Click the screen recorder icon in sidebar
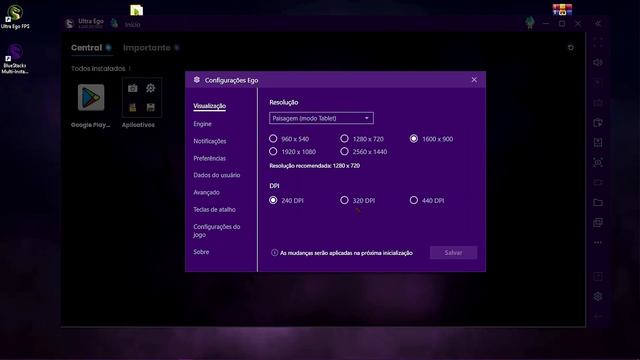640x360 pixels. [x=598, y=182]
